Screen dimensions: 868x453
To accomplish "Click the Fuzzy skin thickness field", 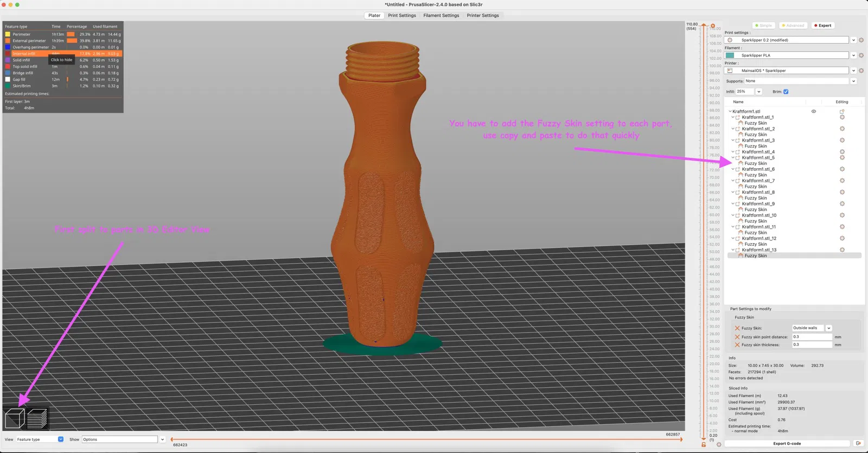I will [812, 345].
